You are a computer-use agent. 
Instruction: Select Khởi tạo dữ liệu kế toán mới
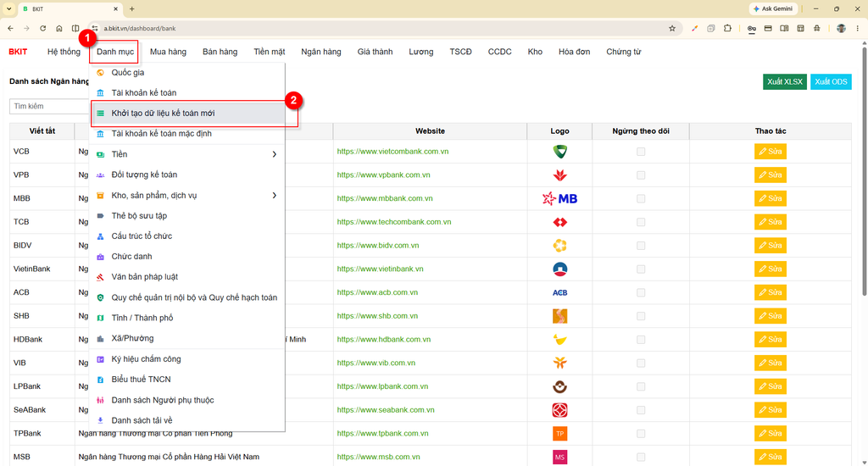187,114
